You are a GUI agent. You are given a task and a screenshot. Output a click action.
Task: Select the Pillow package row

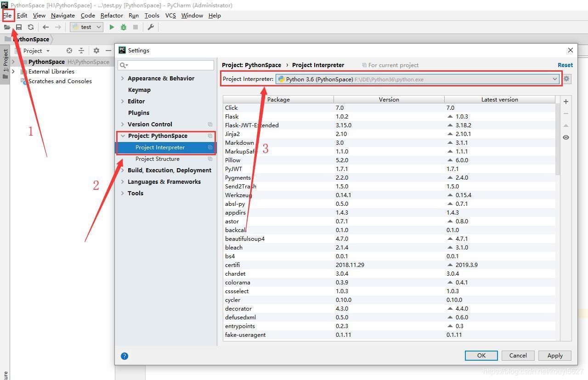click(389, 160)
